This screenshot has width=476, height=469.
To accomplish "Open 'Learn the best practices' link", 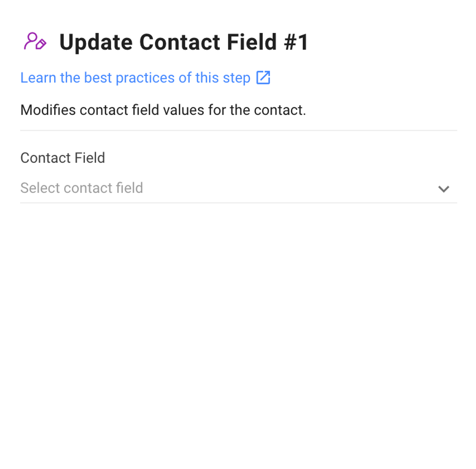I will [x=135, y=78].
